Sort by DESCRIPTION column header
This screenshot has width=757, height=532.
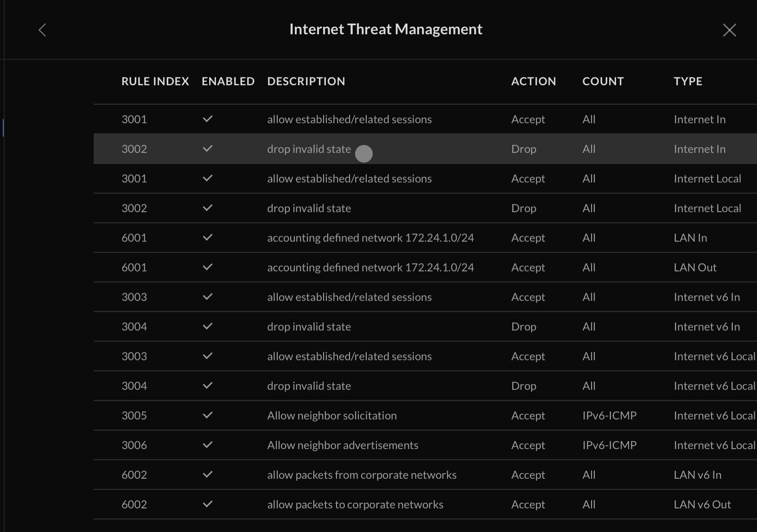pos(306,81)
